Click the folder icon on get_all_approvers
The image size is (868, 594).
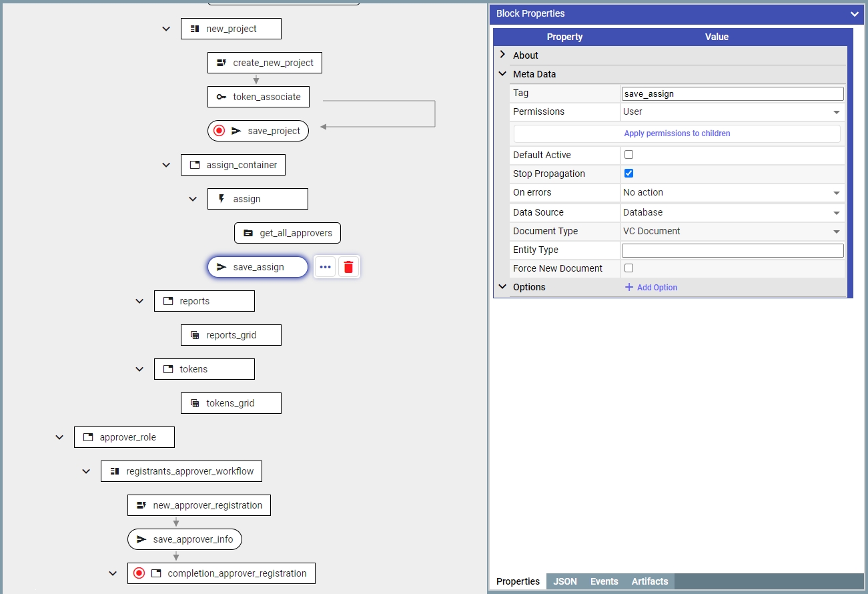click(x=248, y=233)
